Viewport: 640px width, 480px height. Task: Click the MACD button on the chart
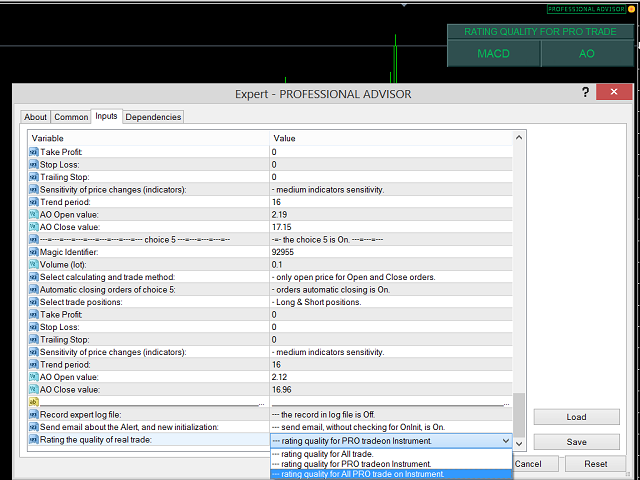pos(494,53)
